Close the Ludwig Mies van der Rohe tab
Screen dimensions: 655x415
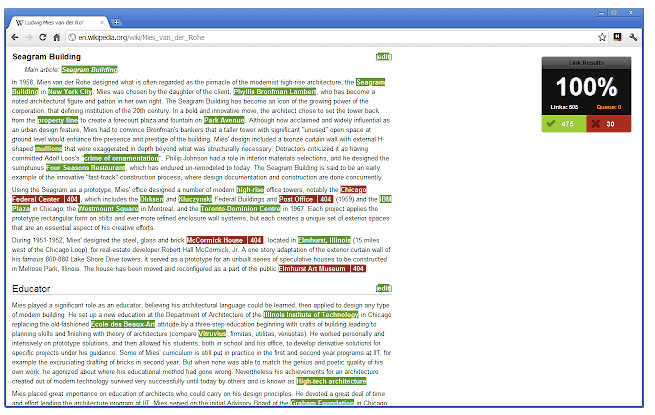(102, 23)
